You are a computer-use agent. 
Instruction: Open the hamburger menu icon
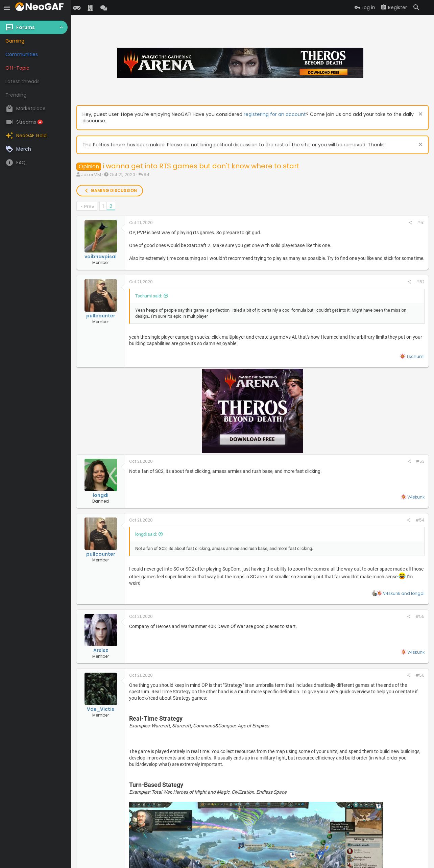pyautogui.click(x=7, y=7)
